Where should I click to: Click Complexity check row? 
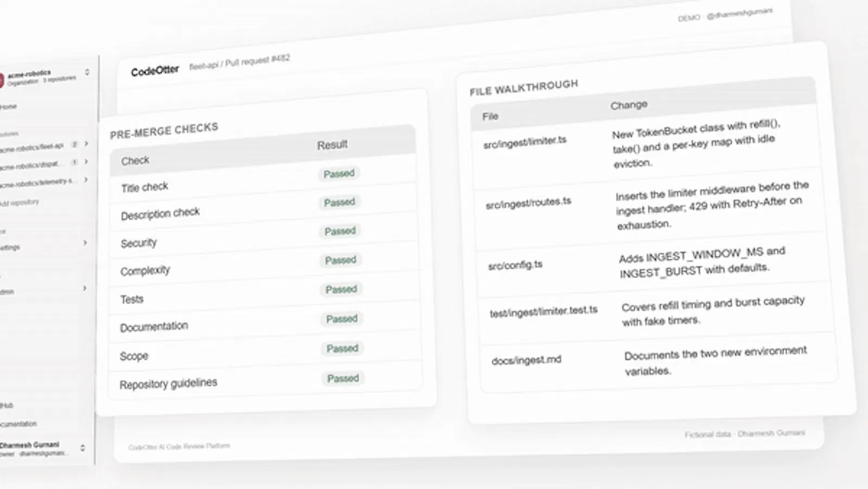point(264,265)
